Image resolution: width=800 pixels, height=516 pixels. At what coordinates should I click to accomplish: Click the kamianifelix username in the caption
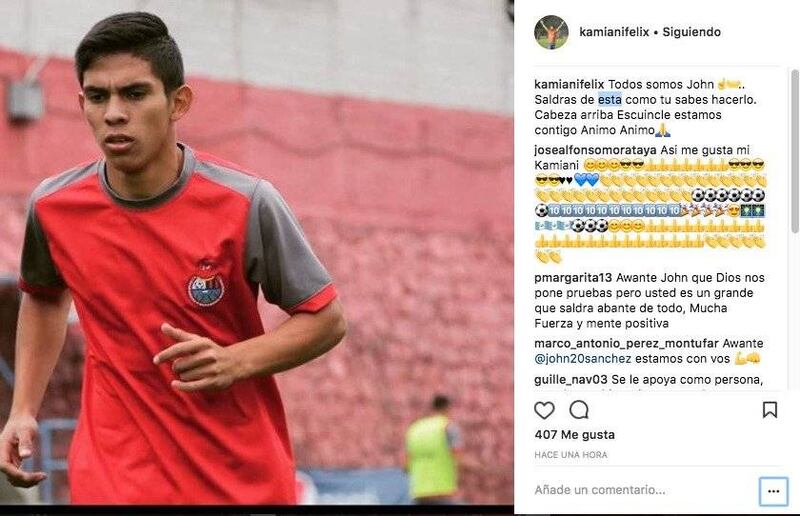pos(569,85)
